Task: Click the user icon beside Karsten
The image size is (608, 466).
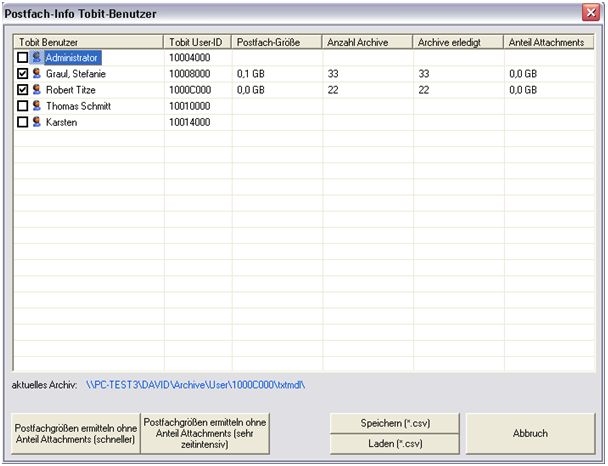Action: 37,122
